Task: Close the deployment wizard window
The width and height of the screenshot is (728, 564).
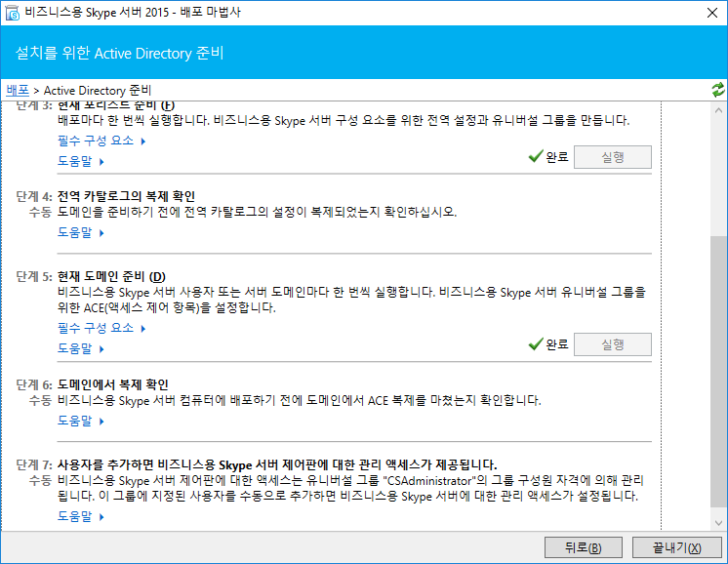Action: tap(712, 13)
